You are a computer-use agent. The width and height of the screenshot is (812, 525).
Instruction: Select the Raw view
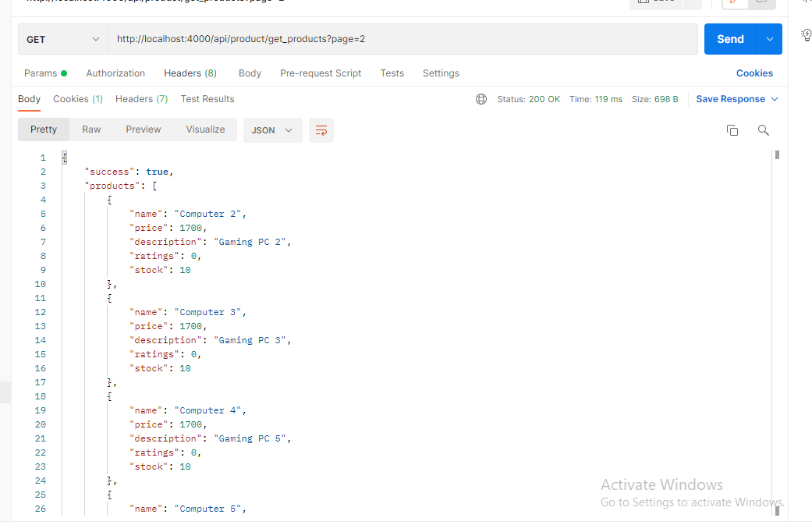(x=91, y=129)
